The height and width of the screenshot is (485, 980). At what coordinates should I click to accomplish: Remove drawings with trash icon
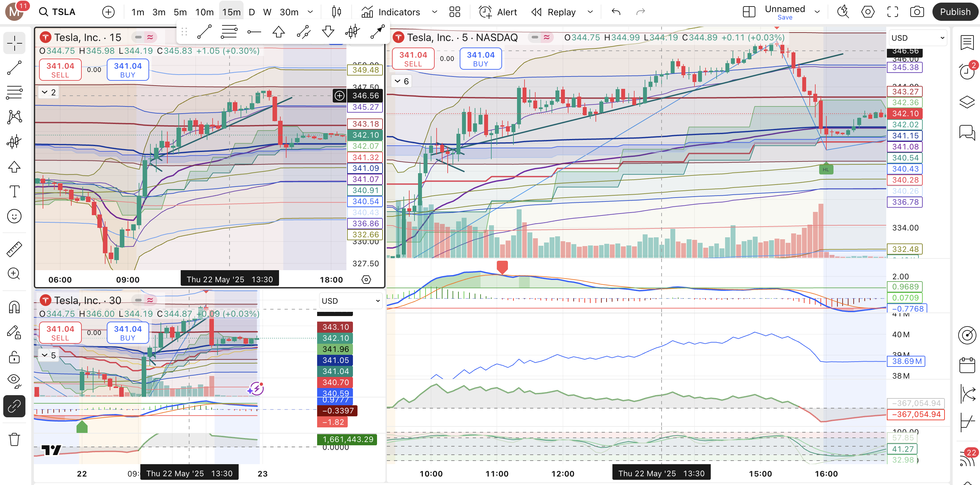14,439
